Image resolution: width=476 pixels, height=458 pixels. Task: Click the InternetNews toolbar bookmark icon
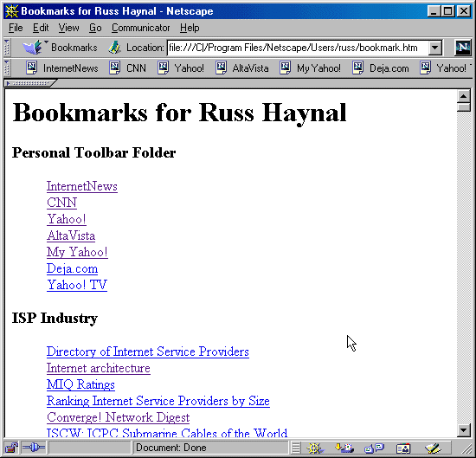click(x=31, y=68)
